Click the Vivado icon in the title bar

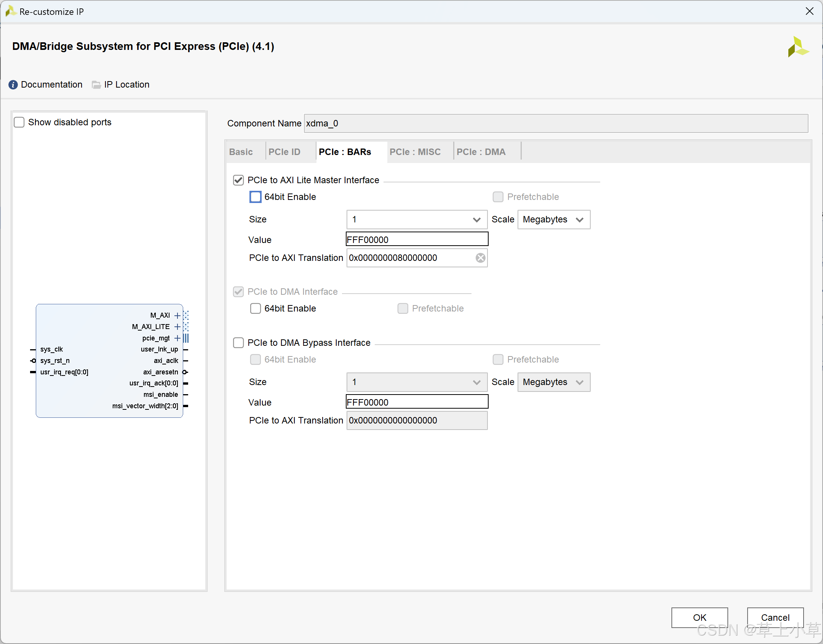tap(10, 11)
